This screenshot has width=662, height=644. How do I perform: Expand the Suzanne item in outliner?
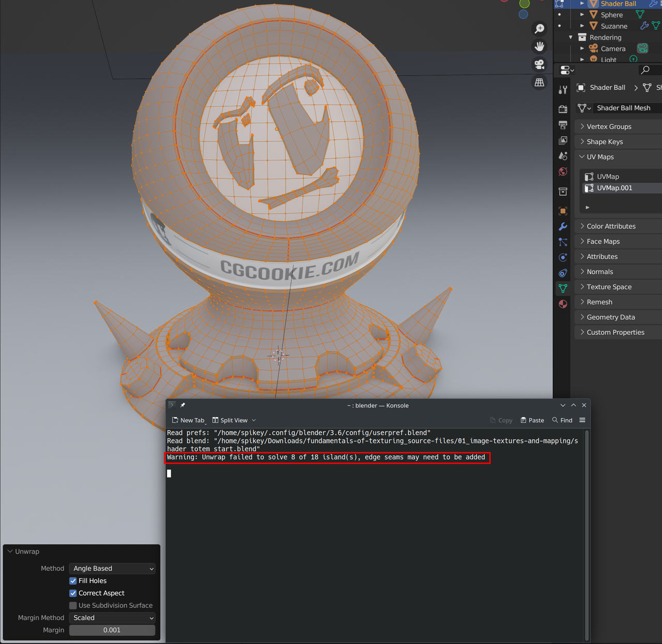582,26
